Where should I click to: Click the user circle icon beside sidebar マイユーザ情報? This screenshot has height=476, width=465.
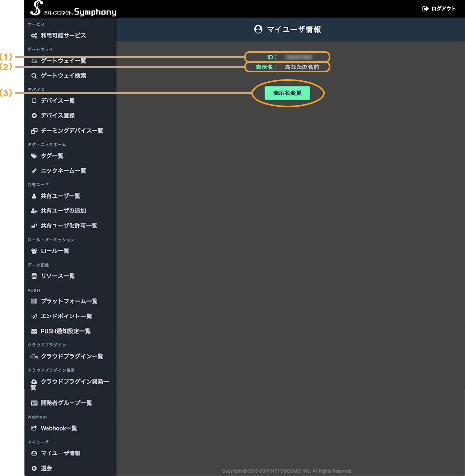click(x=34, y=453)
